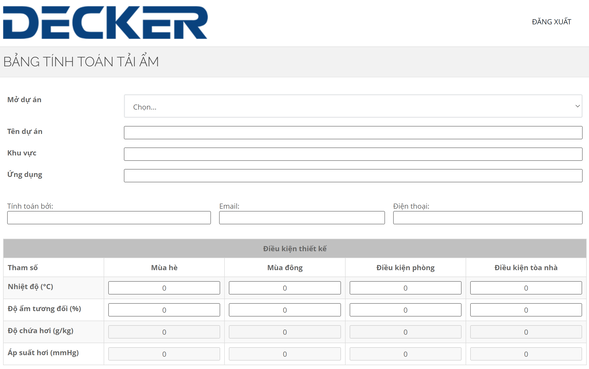
Task: Select Nhiệt độ field under Mùa đông
Action: coord(285,288)
